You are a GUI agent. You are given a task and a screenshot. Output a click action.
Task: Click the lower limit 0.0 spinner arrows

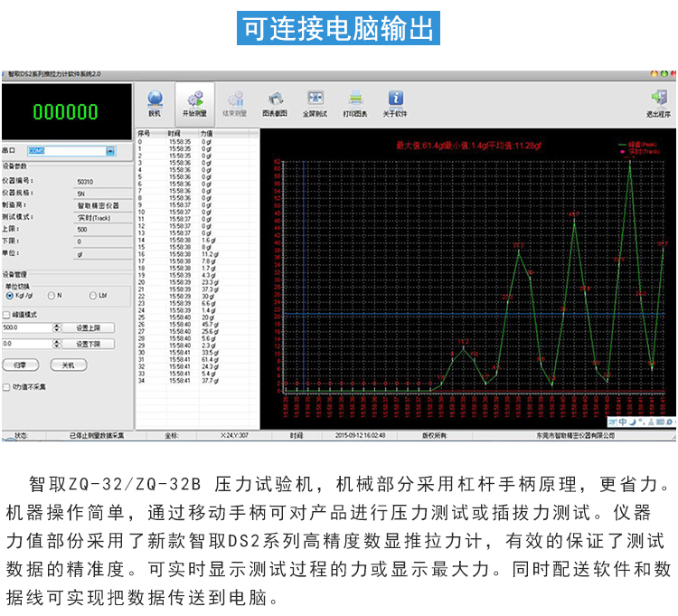pyautogui.click(x=57, y=344)
